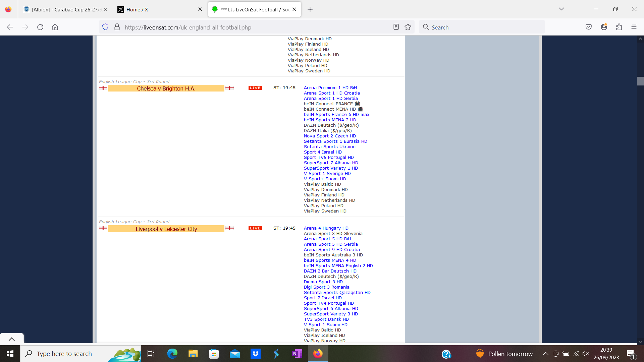Show hidden system tray icons
The height and width of the screenshot is (362, 644).
click(546, 354)
